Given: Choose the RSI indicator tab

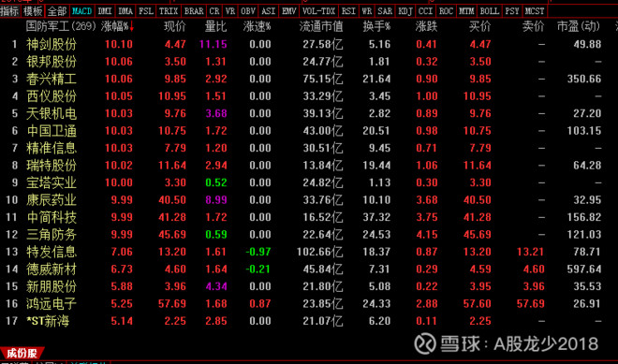Looking at the screenshot, I should 348,10.
